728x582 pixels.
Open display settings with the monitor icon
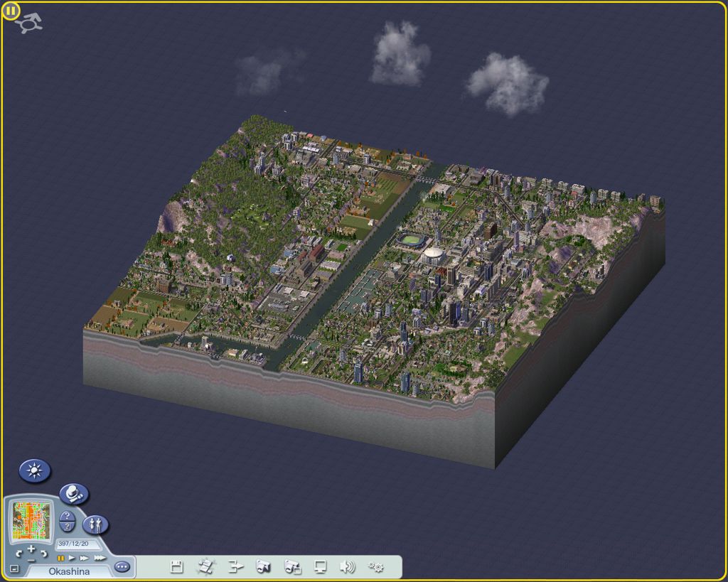click(x=321, y=566)
